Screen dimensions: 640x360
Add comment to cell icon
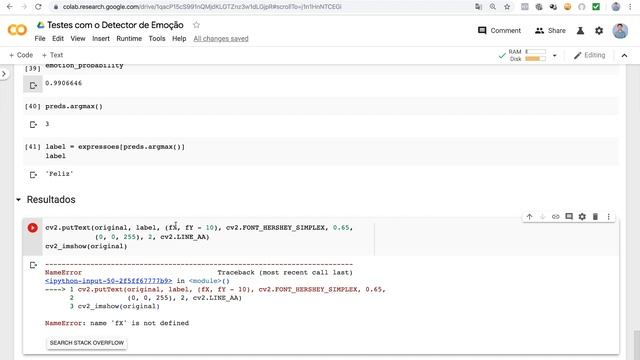pos(569,217)
